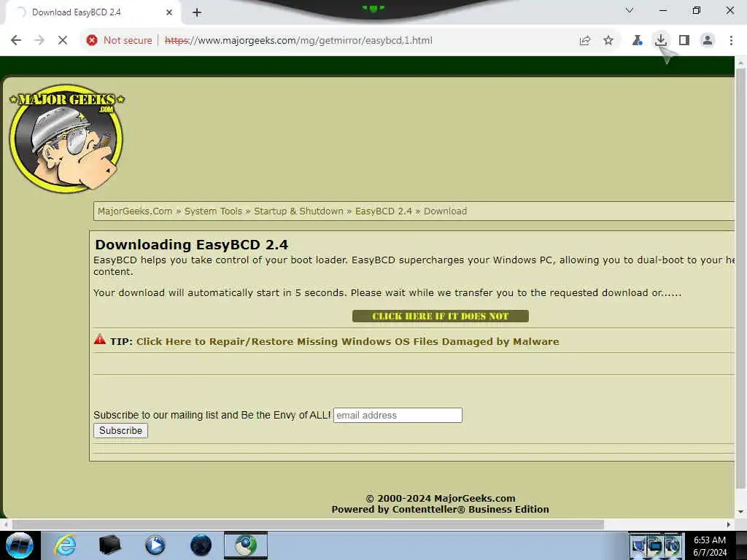Click scroll down arrow on vertical scrollbar
This screenshot has height=560, width=747.
coord(740,512)
